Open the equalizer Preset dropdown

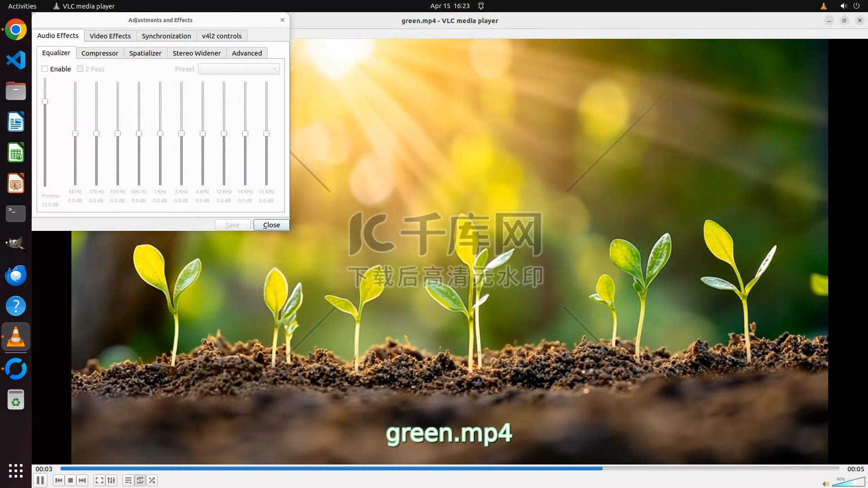click(x=239, y=69)
